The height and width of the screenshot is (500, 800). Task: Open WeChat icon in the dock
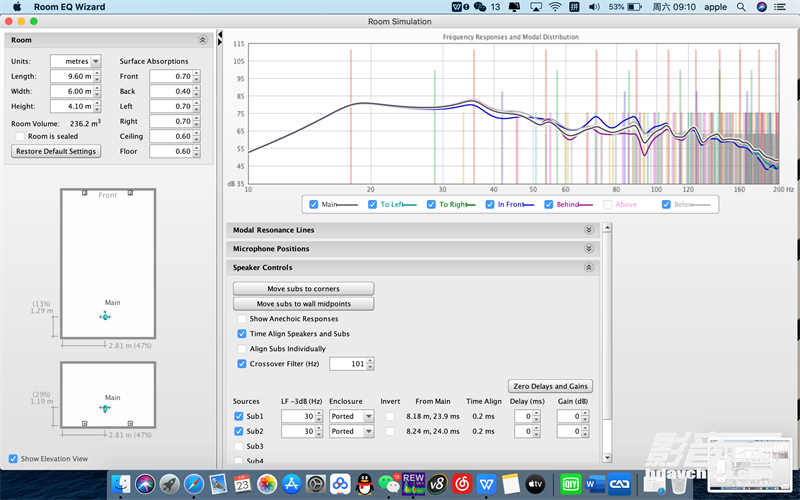click(389, 484)
